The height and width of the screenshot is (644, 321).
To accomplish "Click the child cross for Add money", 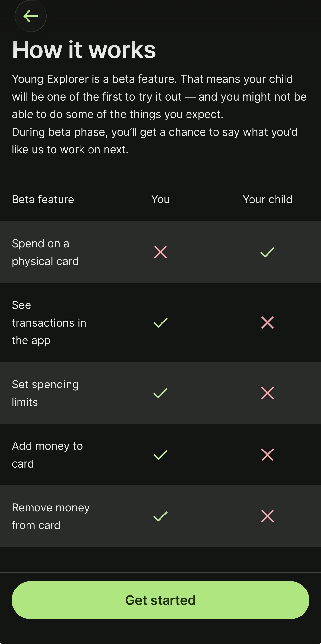I will pos(267,454).
